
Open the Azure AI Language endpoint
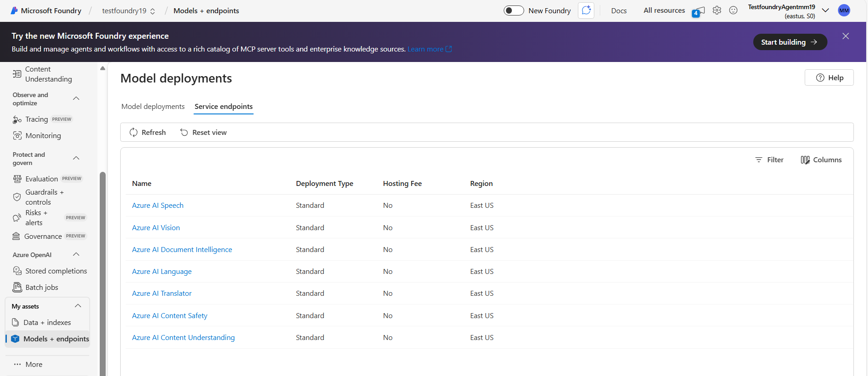click(x=162, y=271)
